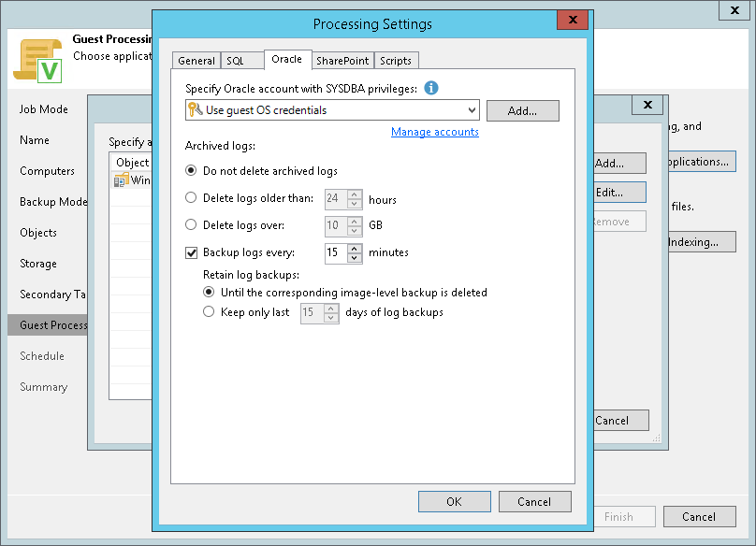Click the Windows object icon in list
The height and width of the screenshot is (546, 756).
pyautogui.click(x=121, y=180)
